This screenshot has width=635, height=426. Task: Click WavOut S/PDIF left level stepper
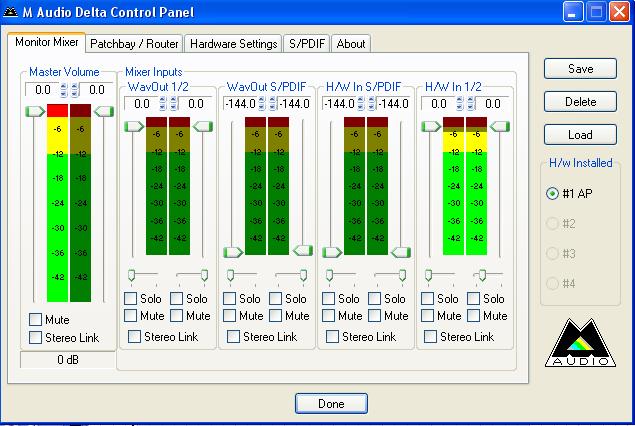click(262, 104)
